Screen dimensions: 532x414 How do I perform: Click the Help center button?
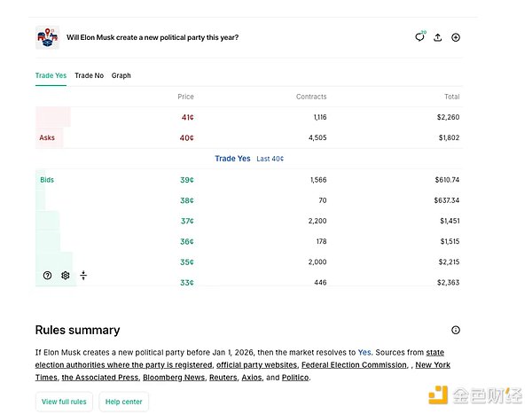pos(124,402)
